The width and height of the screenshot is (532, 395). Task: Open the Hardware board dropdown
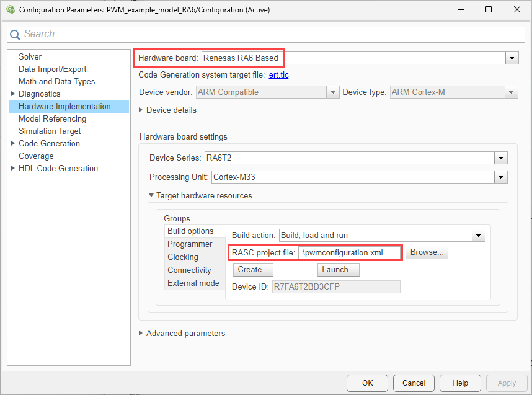(512, 58)
